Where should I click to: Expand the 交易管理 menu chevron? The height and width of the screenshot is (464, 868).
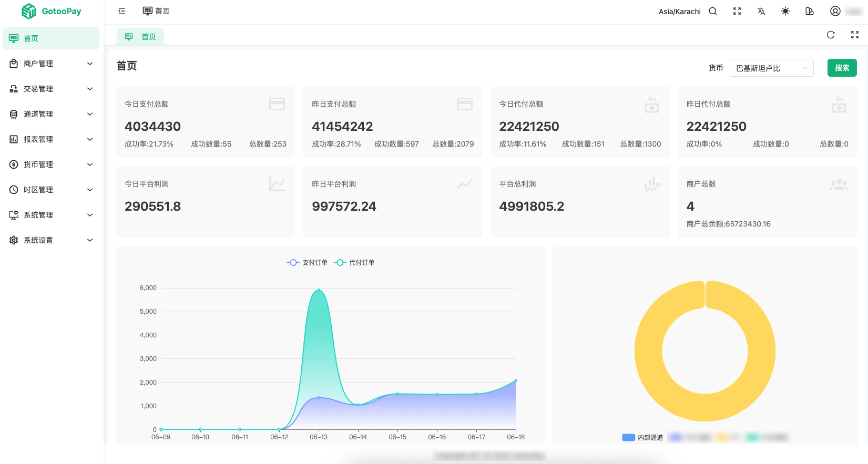pyautogui.click(x=90, y=89)
